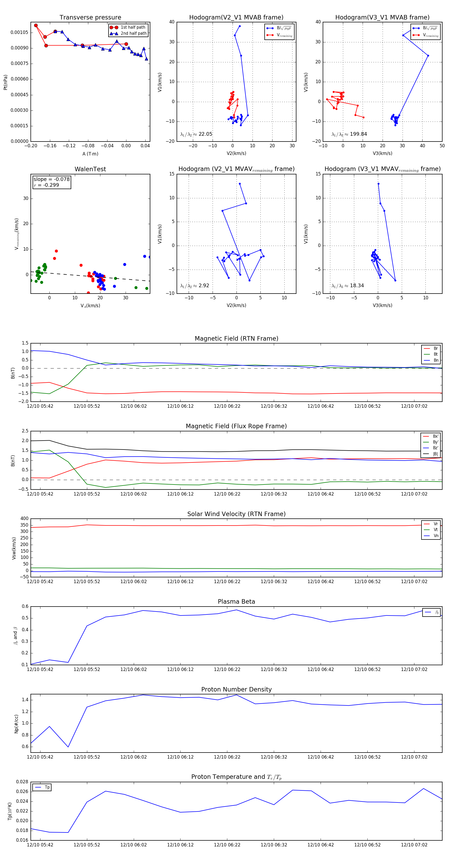Click the βp legend in Plasma Beta plot

click(431, 612)
